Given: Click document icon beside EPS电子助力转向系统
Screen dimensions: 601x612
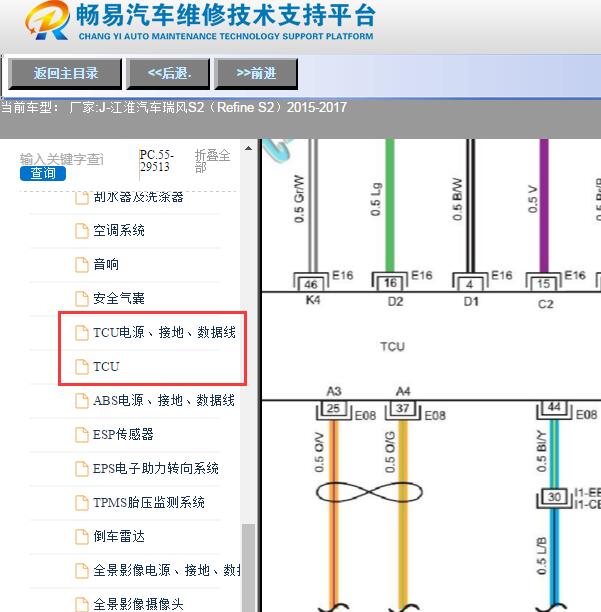Looking at the screenshot, I should [82, 468].
